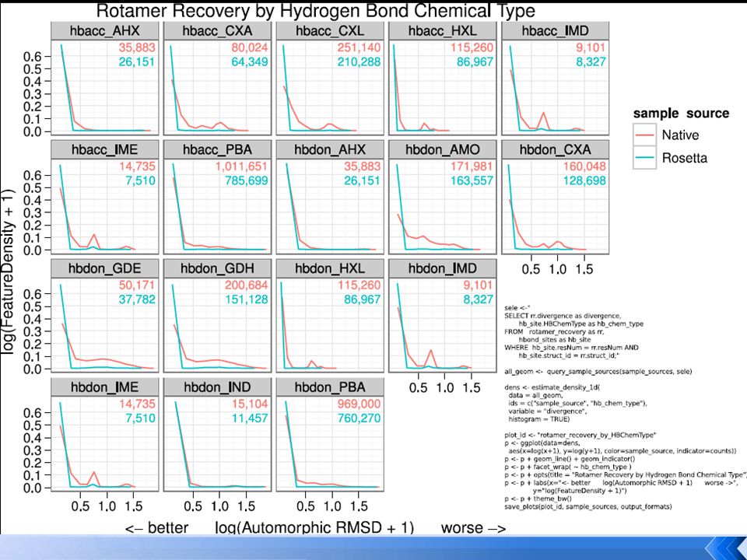
Task: Click the hbacc_CXL facet title
Action: [x=330, y=31]
